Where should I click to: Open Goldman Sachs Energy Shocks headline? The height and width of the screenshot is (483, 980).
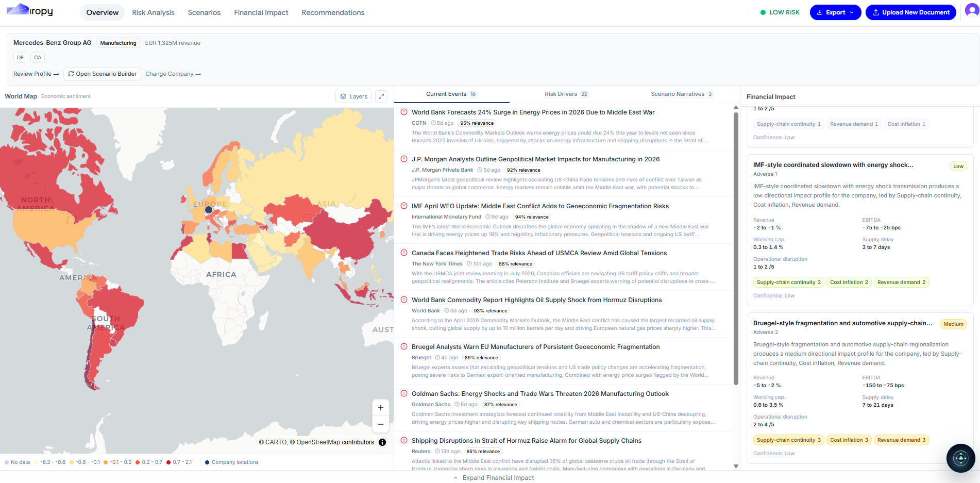pos(540,393)
